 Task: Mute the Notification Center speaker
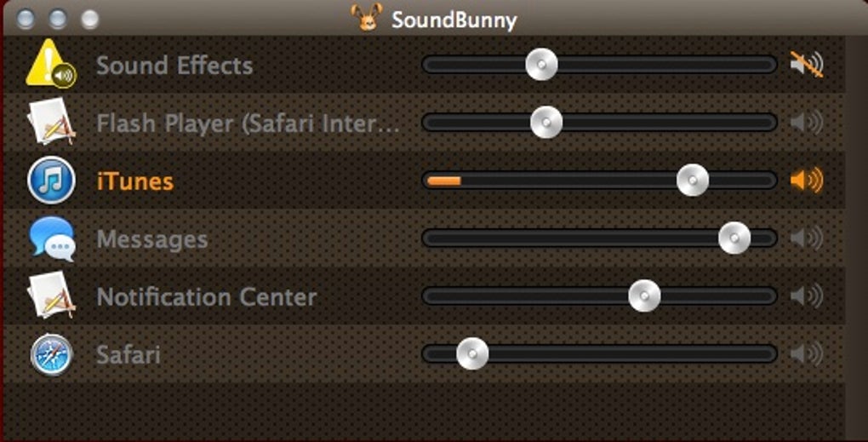807,296
